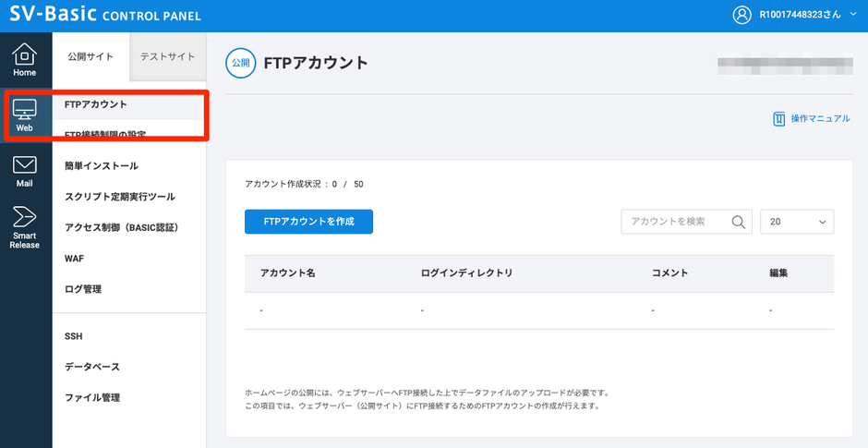Viewport: 868px width, 448px height.
Task: Click the search magnifier icon
Action: [739, 222]
